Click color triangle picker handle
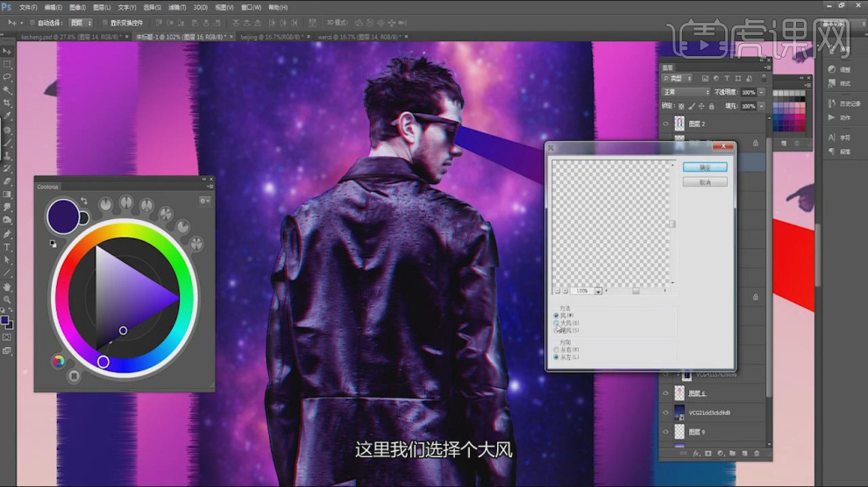 coord(123,330)
